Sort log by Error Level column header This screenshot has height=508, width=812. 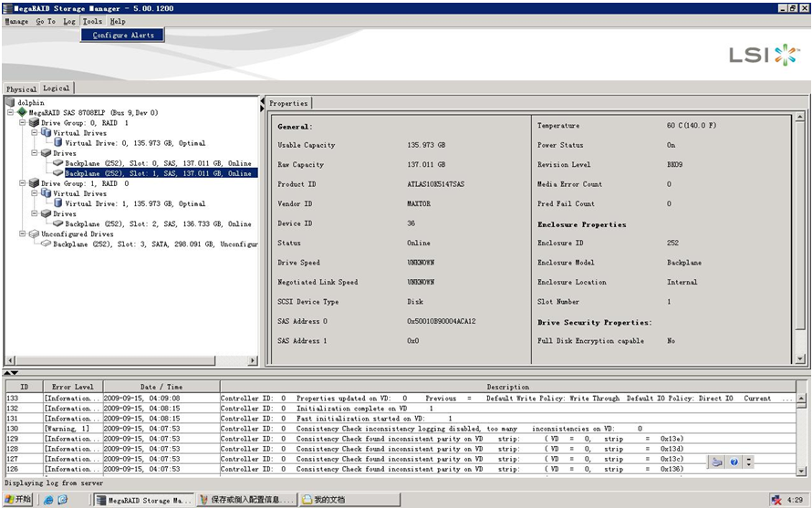(71, 387)
